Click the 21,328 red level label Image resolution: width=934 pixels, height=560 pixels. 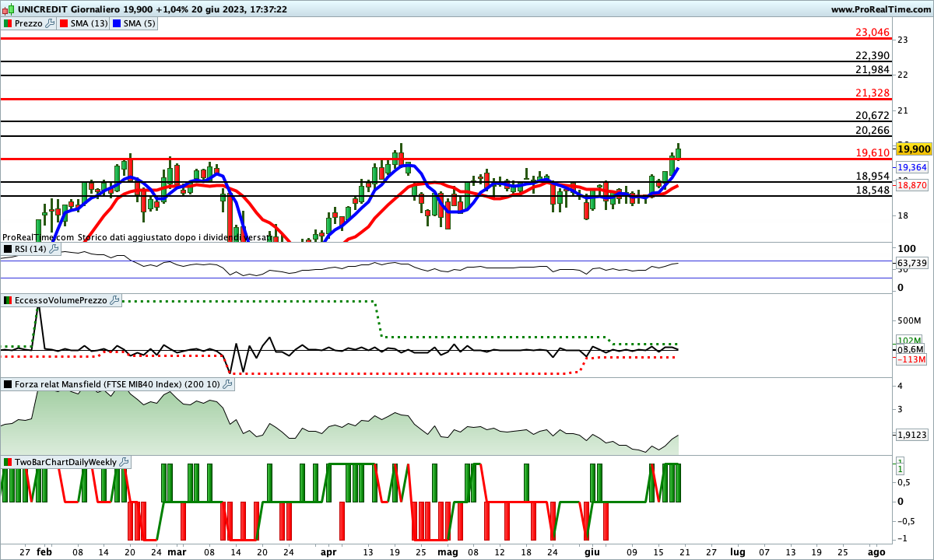coord(872,93)
